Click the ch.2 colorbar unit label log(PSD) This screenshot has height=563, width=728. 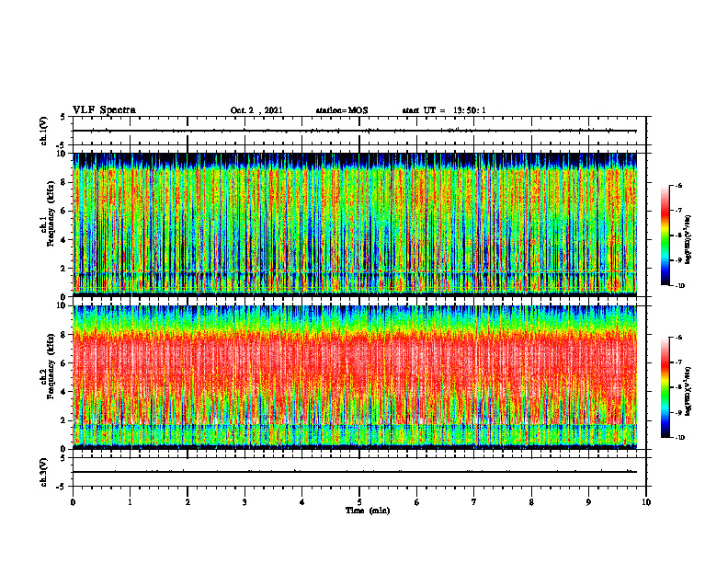(x=688, y=391)
